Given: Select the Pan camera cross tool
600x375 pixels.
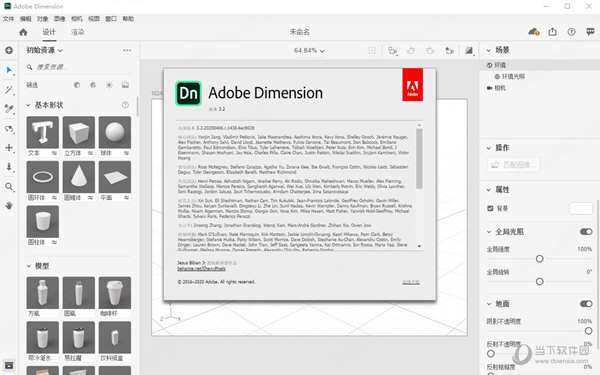Looking at the screenshot, I should (x=9, y=148).
